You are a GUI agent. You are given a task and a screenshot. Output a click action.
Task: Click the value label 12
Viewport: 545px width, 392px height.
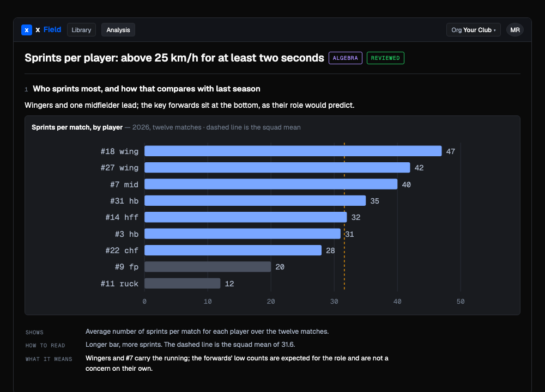coord(229,284)
